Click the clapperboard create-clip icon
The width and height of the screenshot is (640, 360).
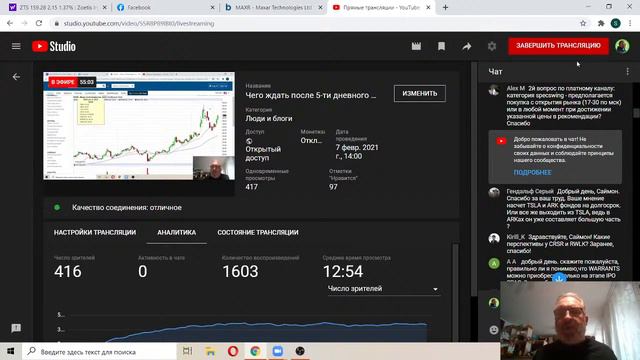tap(416, 46)
